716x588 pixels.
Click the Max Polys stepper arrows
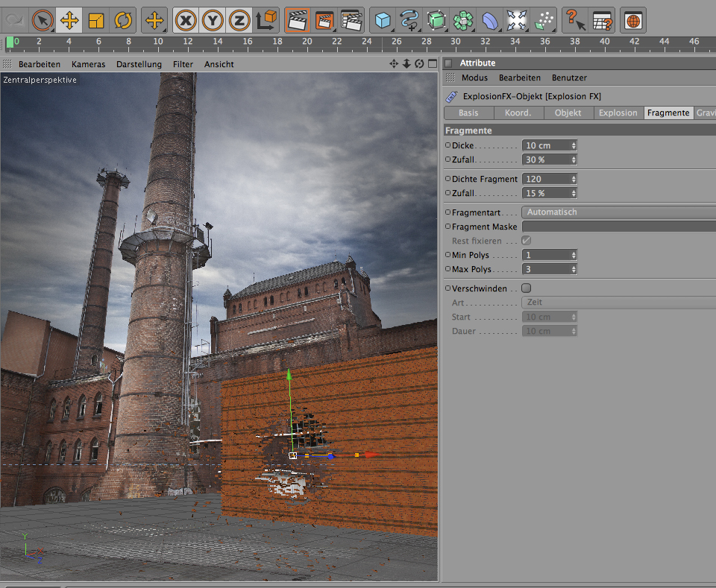click(574, 269)
